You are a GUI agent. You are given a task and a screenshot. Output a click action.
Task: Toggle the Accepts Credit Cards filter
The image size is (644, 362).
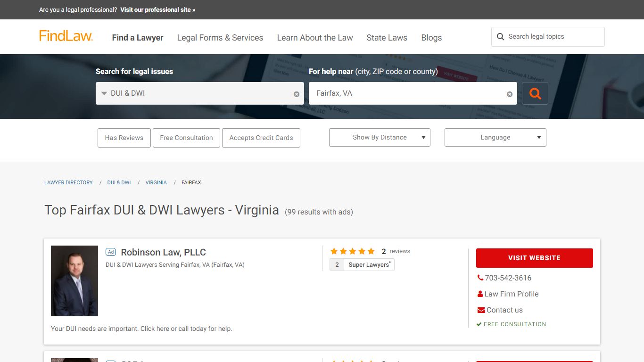[261, 138]
